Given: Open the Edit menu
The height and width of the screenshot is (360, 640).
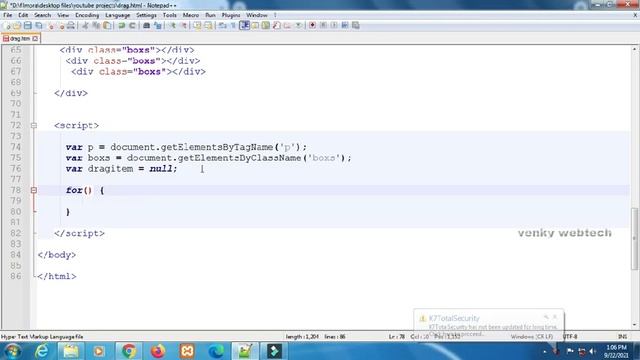Looking at the screenshot, I should (23, 15).
